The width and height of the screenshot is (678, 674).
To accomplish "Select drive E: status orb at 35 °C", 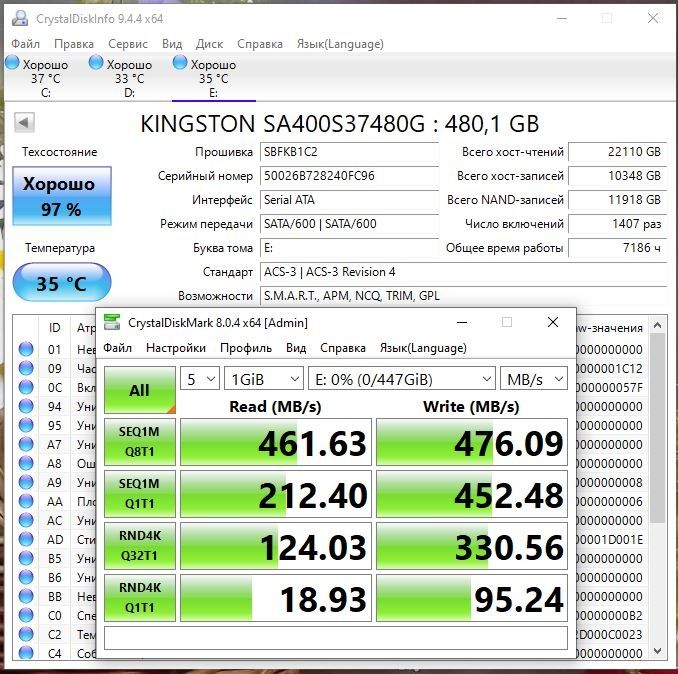I will click(x=180, y=63).
